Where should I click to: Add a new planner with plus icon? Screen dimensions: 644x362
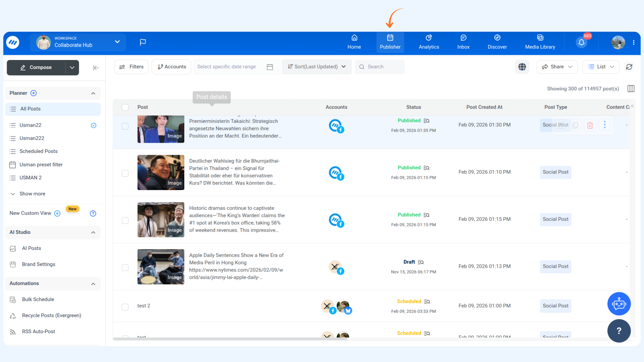click(x=34, y=93)
